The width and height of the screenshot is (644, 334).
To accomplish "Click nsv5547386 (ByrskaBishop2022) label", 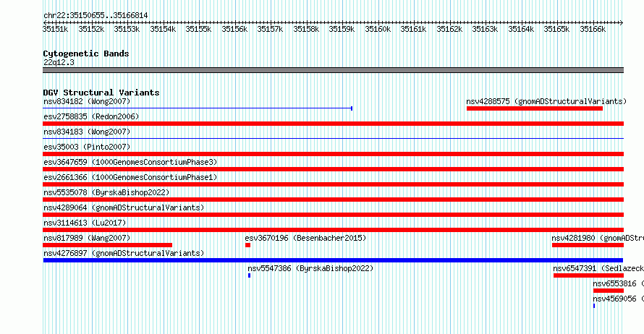I will point(310,268).
